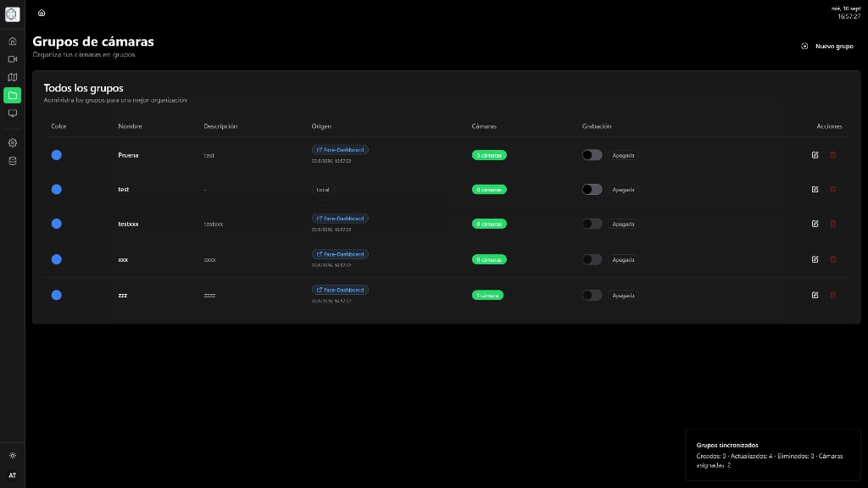
Task: Delete the Pruena group
Action: pyautogui.click(x=833, y=155)
